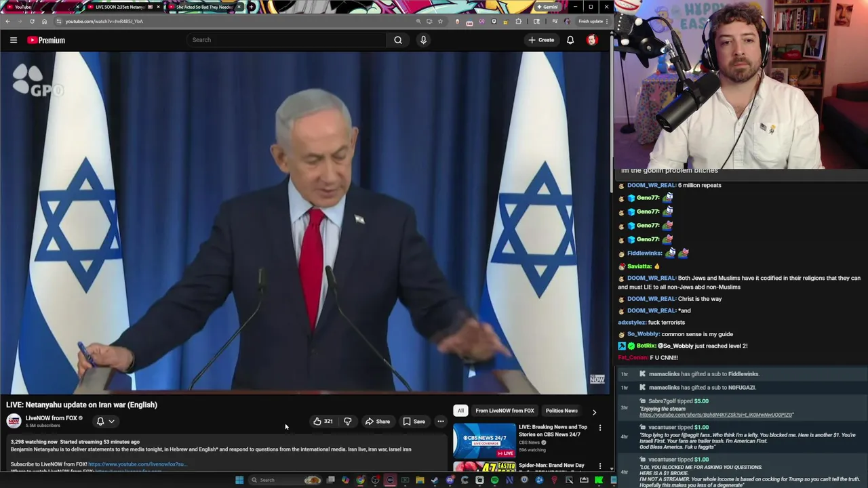
Task: Open the LiveNOW from FOX channel avatar
Action: pyautogui.click(x=14, y=422)
